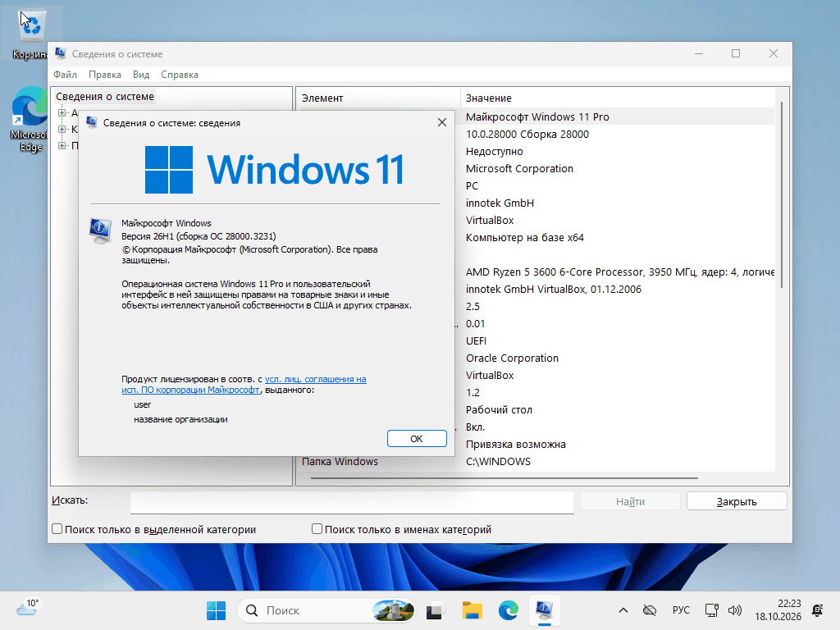Image resolution: width=840 pixels, height=630 pixels.
Task: Select the Привязка возможна value row
Action: 515,444
